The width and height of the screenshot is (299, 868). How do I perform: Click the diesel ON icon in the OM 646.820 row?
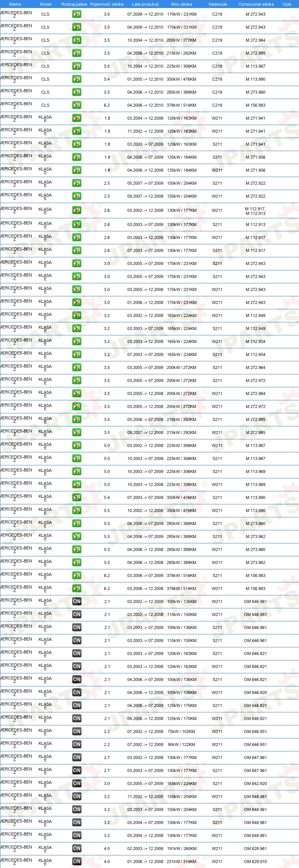point(76,692)
